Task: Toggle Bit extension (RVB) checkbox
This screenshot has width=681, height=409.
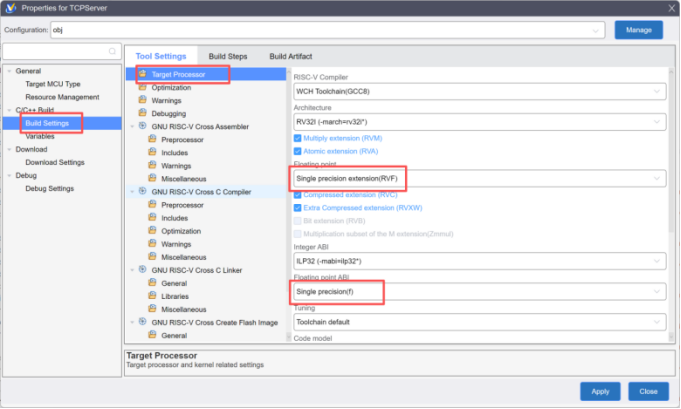Action: point(298,221)
